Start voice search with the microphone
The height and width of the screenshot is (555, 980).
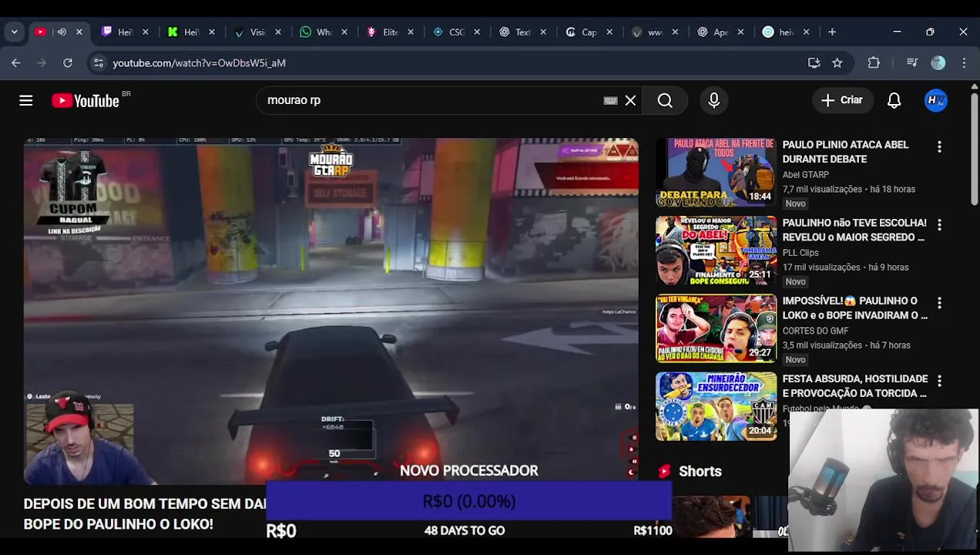(x=714, y=100)
